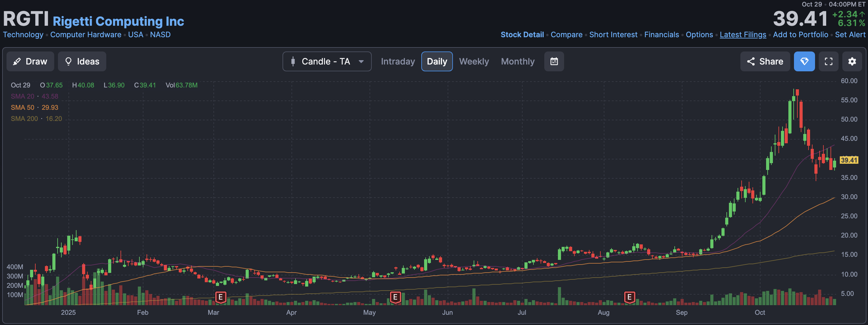Click the Vol 63.78M value
Screen dimensions: 868x325
point(181,85)
